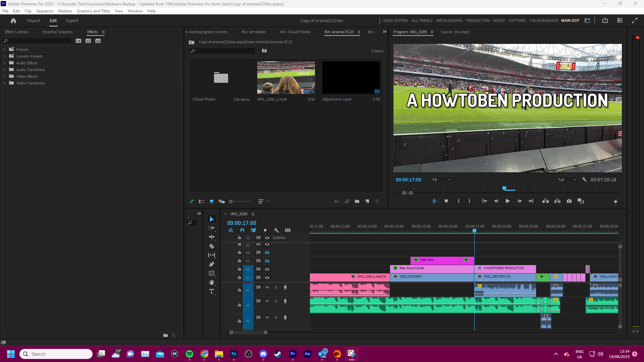This screenshot has height=362, width=644.
Task: Enable V3 track output eye
Action: pyautogui.click(x=267, y=261)
